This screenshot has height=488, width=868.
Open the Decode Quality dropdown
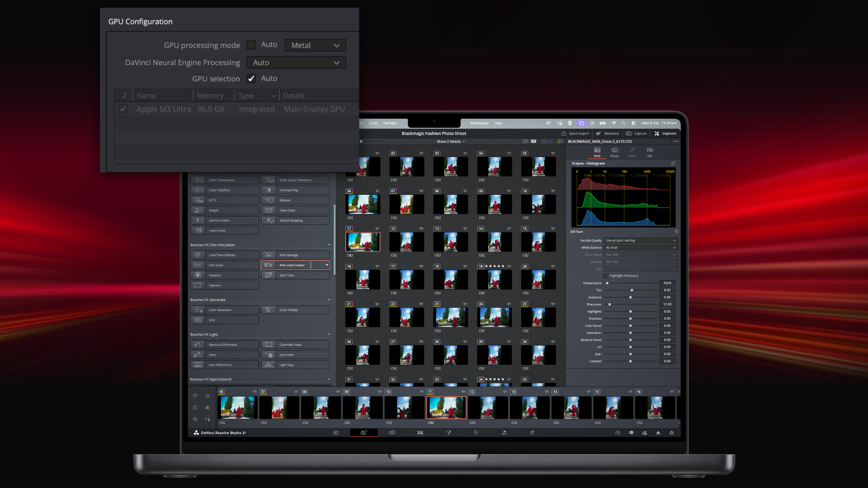click(641, 240)
